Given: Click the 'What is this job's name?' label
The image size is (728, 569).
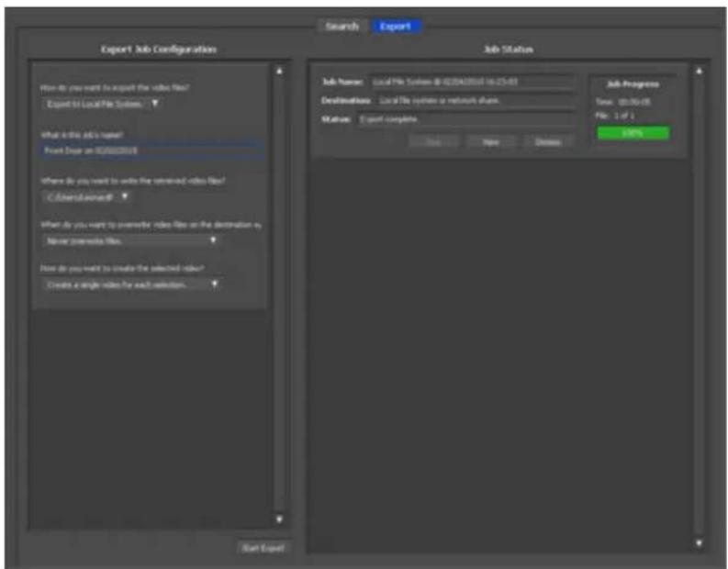Looking at the screenshot, I should (x=82, y=135).
